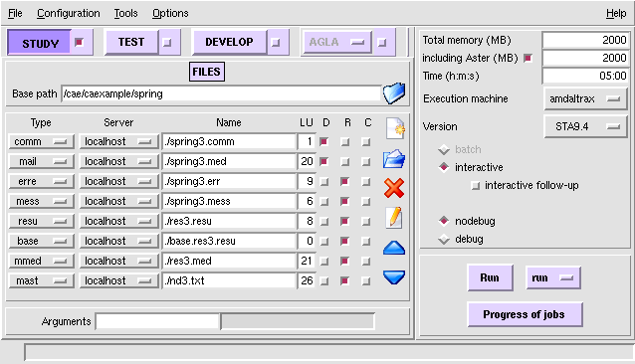Click the Progress of jobs button
The width and height of the screenshot is (635, 364).
click(525, 314)
